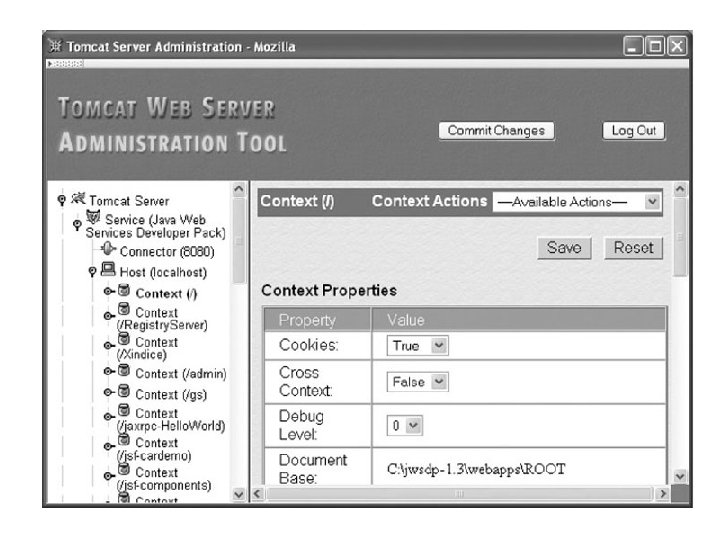Viewport: 720px width, 540px height.
Task: Click the /Xindice context icon
Action: point(124,339)
